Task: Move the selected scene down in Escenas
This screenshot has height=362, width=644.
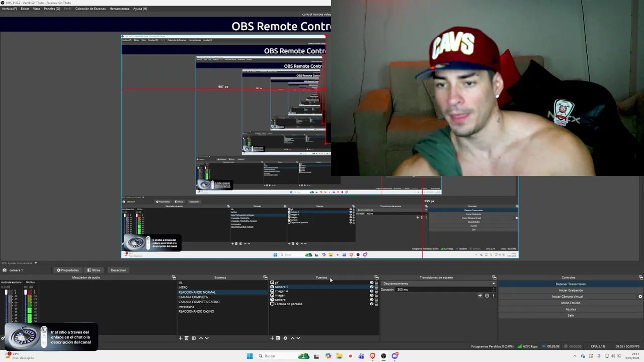Action: (206, 338)
